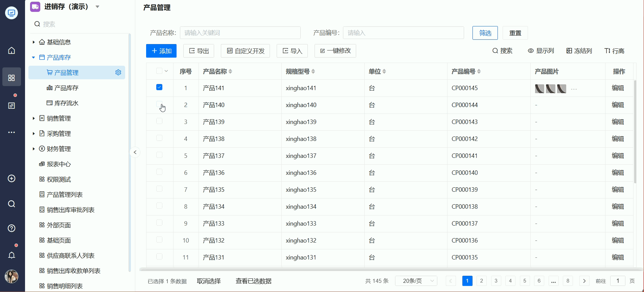644x292 pixels.
Task: Open the more options ellipsis in dark sidebar
Action: pos(11,132)
